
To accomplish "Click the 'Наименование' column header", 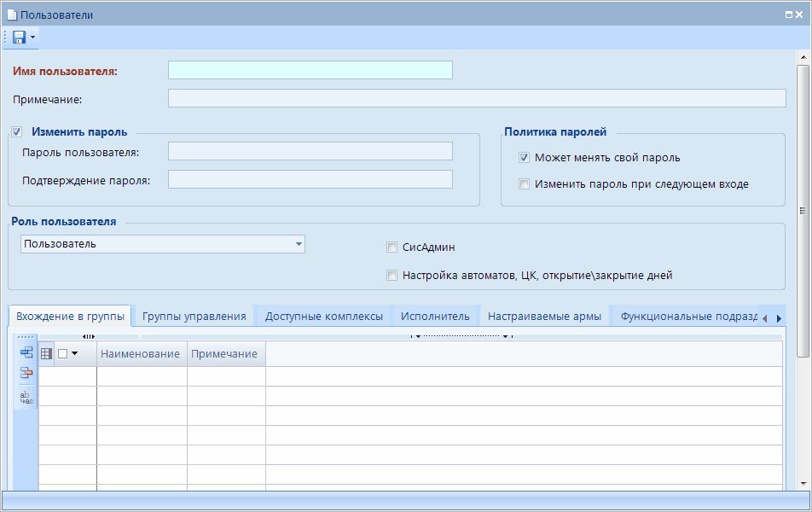I will (x=140, y=353).
